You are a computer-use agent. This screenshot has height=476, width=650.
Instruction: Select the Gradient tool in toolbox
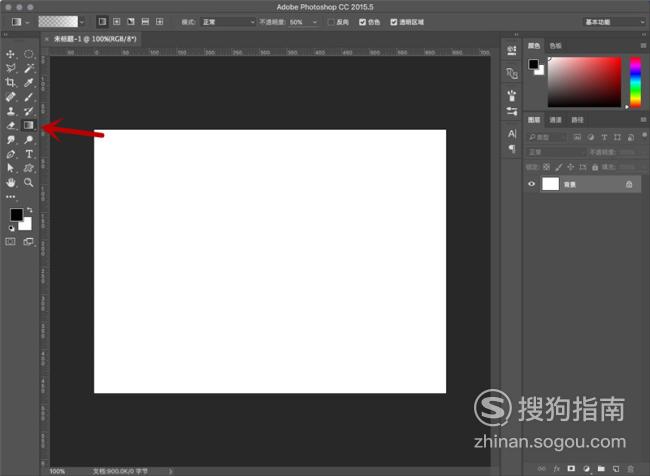coord(29,125)
